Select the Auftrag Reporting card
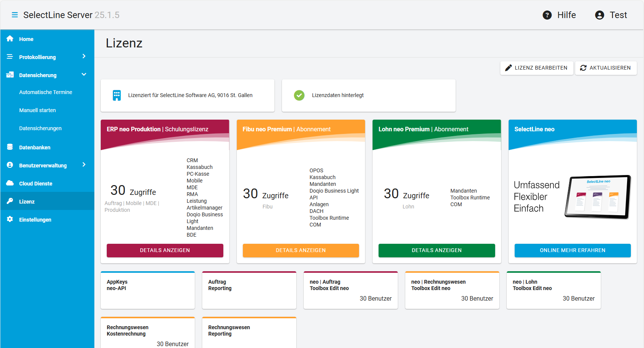This screenshot has width=644, height=348. pos(249,290)
